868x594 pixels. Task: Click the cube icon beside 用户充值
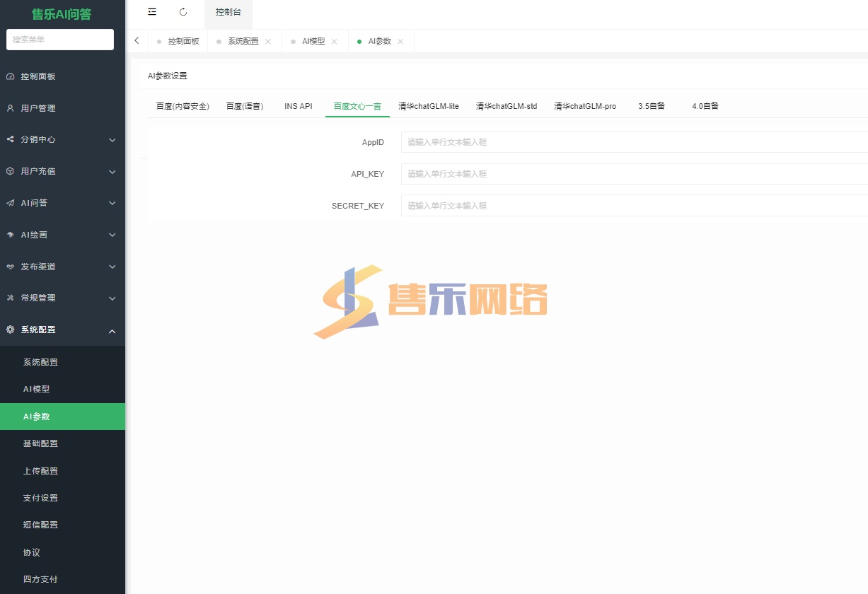pyautogui.click(x=10, y=171)
